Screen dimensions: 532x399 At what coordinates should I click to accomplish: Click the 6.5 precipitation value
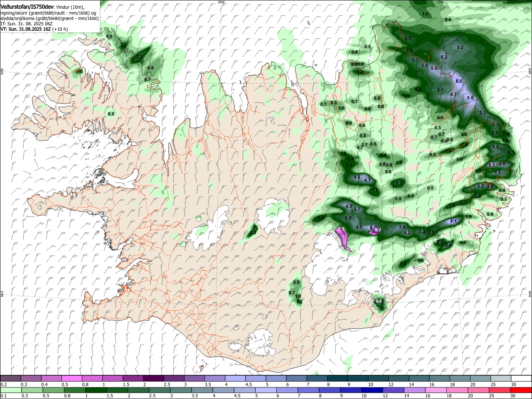(459, 81)
